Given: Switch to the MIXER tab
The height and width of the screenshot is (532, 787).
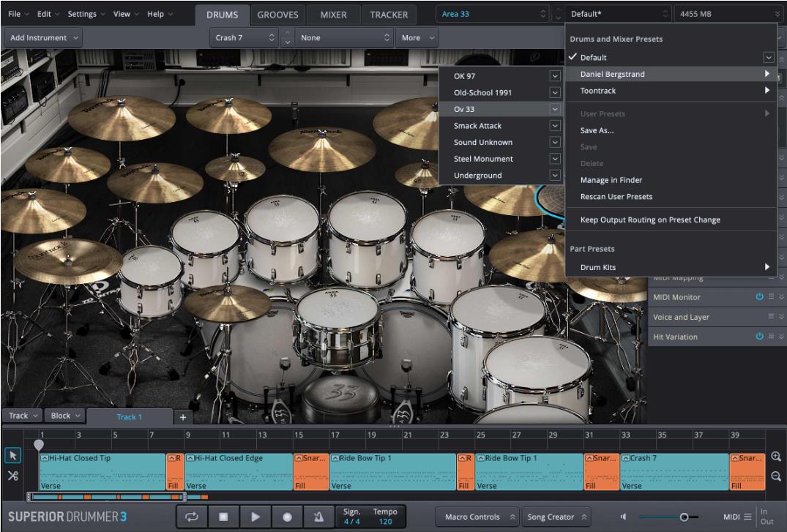Looking at the screenshot, I should point(333,15).
